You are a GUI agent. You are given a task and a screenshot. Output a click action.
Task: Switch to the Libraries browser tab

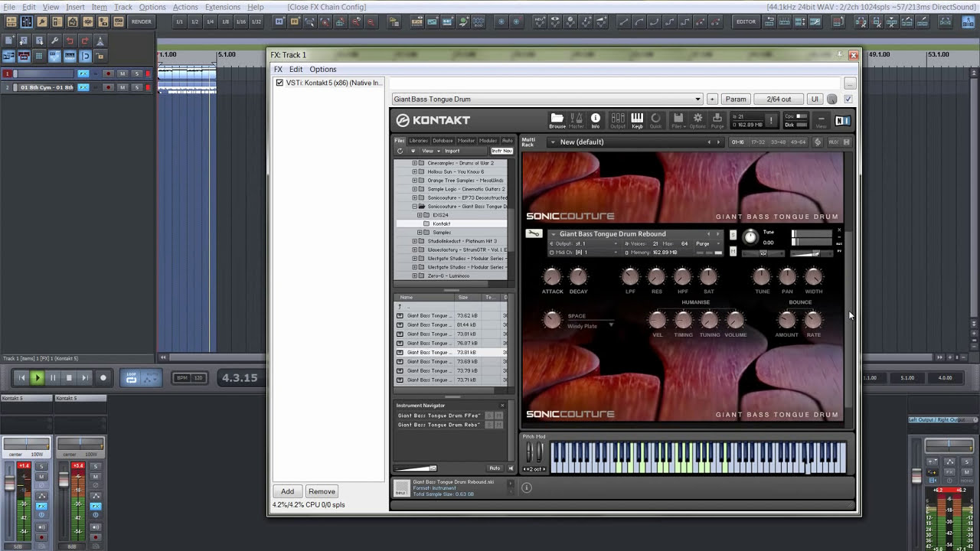point(418,141)
